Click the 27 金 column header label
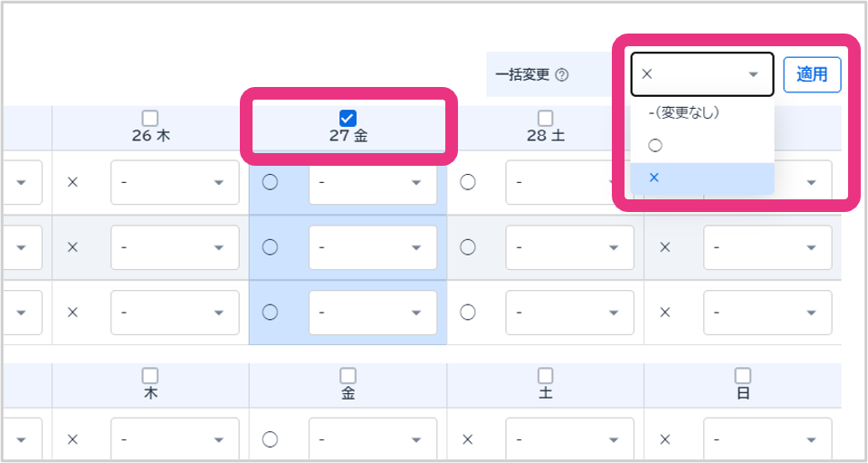This screenshot has width=868, height=463. (x=348, y=136)
